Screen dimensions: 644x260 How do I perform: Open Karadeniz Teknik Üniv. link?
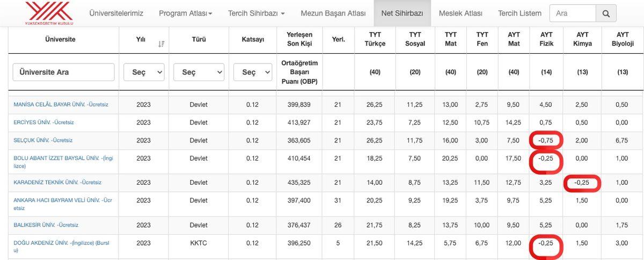[x=57, y=183]
